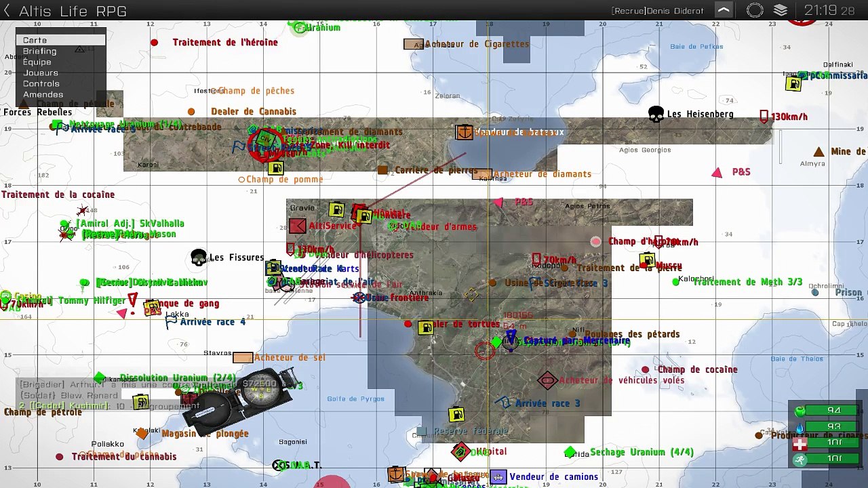
Task: Click the Champ de cocaïne red dot
Action: 645,369
